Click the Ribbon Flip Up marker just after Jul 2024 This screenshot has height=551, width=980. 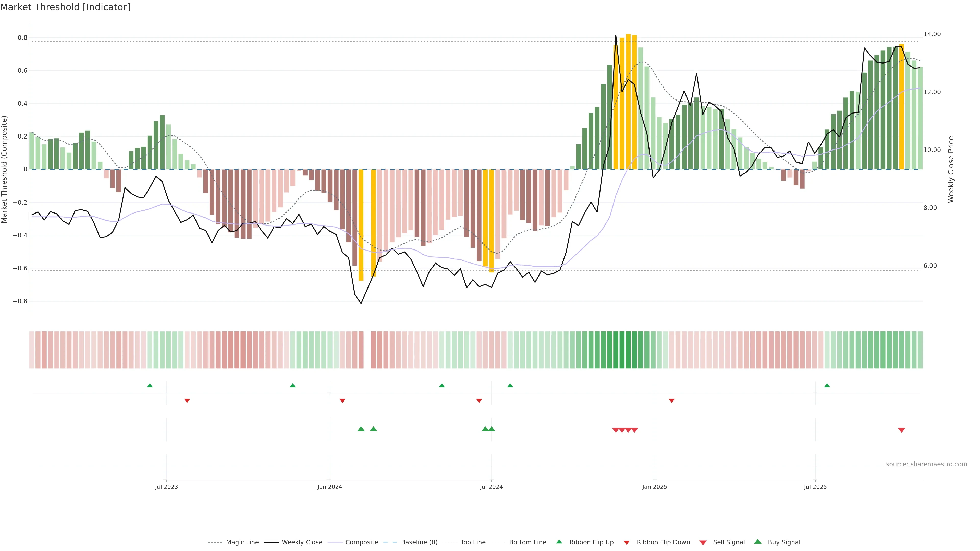tap(510, 386)
